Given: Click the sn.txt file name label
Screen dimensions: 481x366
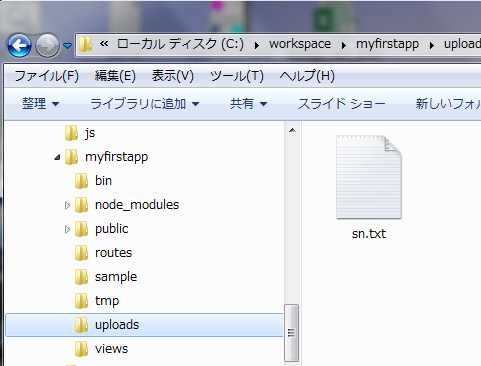Looking at the screenshot, I should point(369,234).
